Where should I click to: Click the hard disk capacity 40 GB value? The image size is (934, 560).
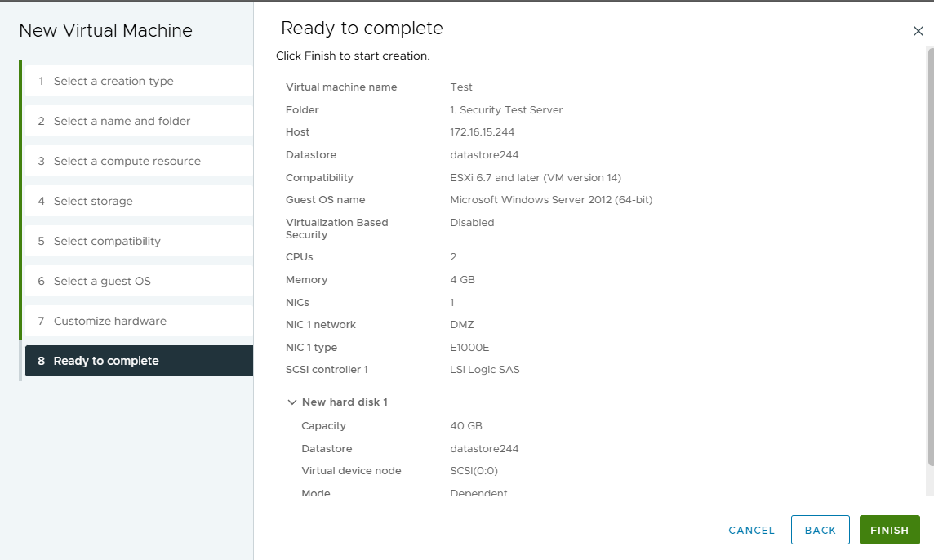click(x=466, y=426)
